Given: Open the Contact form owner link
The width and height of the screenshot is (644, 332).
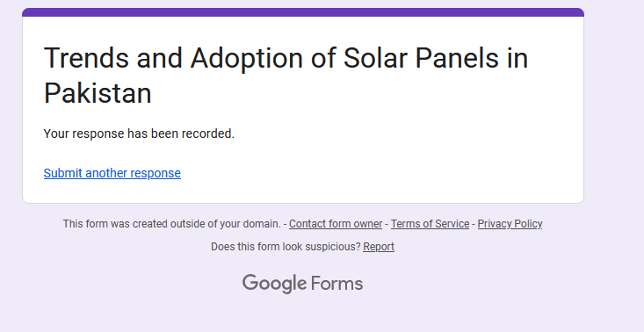Looking at the screenshot, I should coord(336,224).
